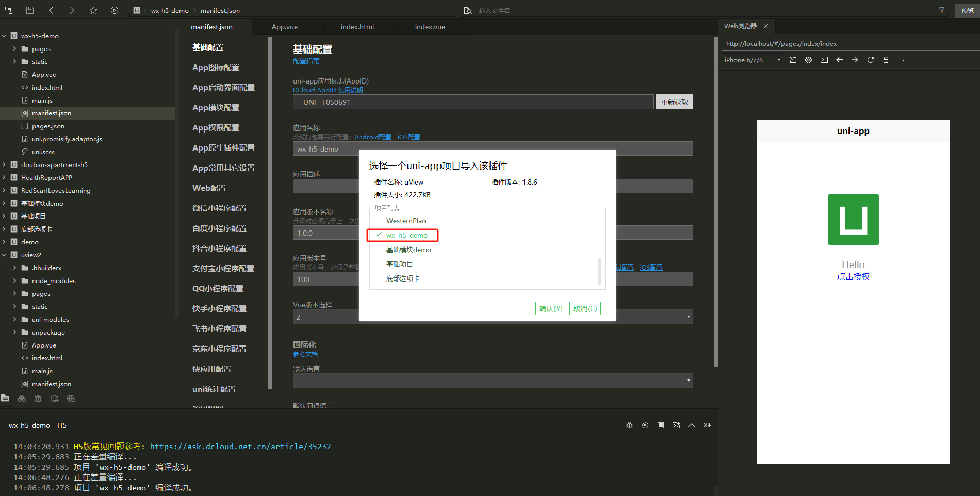This screenshot has width=980, height=496.
Task: Click the binoculars search icon at sidebar bottom
Action: [x=22, y=399]
